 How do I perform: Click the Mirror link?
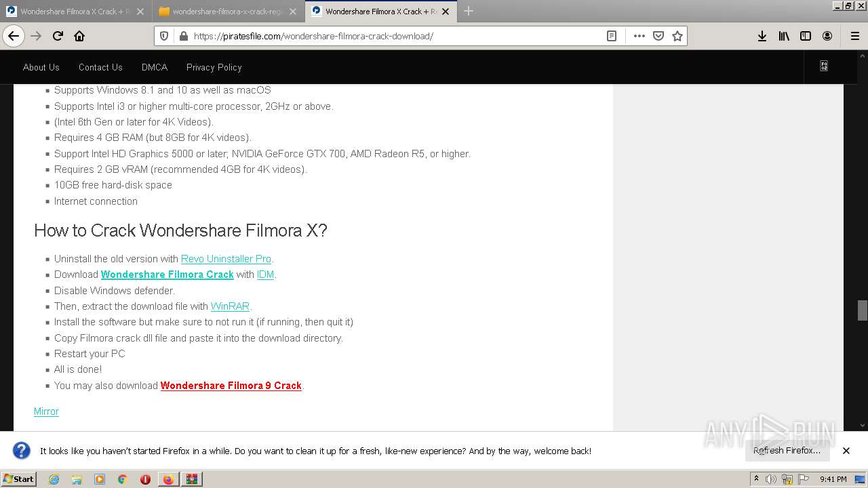46,411
